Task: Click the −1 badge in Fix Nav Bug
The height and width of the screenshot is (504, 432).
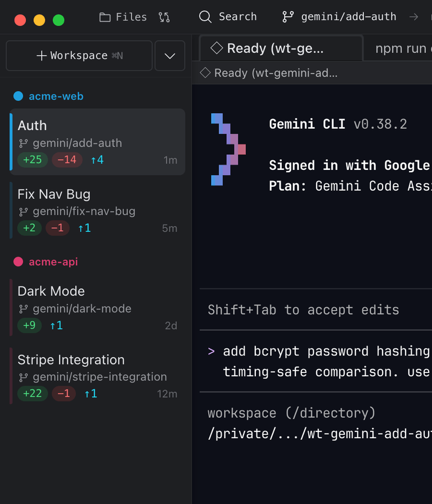Action: (x=57, y=228)
